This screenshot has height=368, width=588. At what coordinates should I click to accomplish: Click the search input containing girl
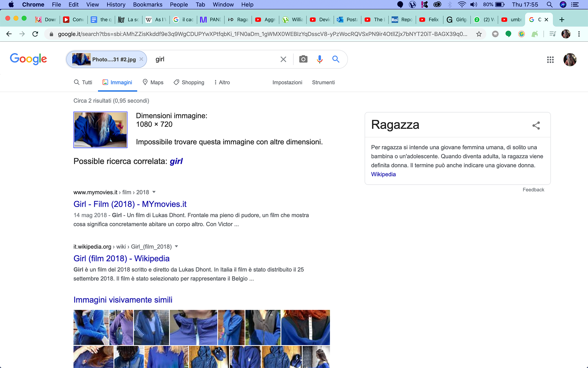click(x=214, y=59)
